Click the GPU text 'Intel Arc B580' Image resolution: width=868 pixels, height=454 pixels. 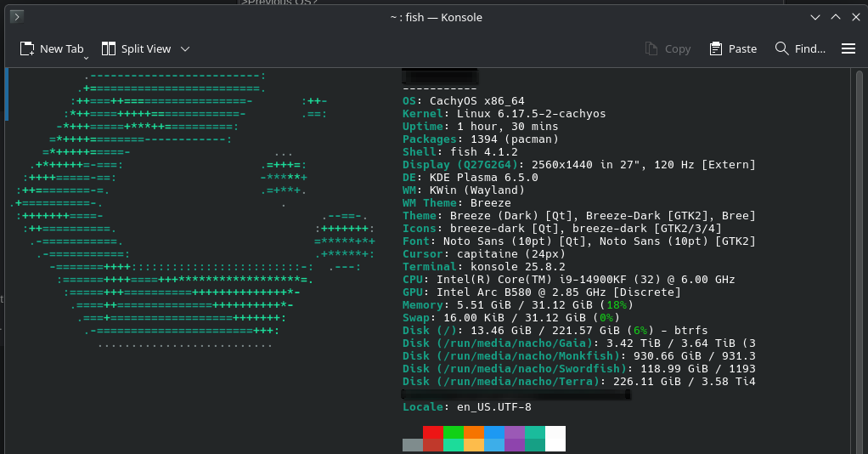pyautogui.click(x=484, y=292)
